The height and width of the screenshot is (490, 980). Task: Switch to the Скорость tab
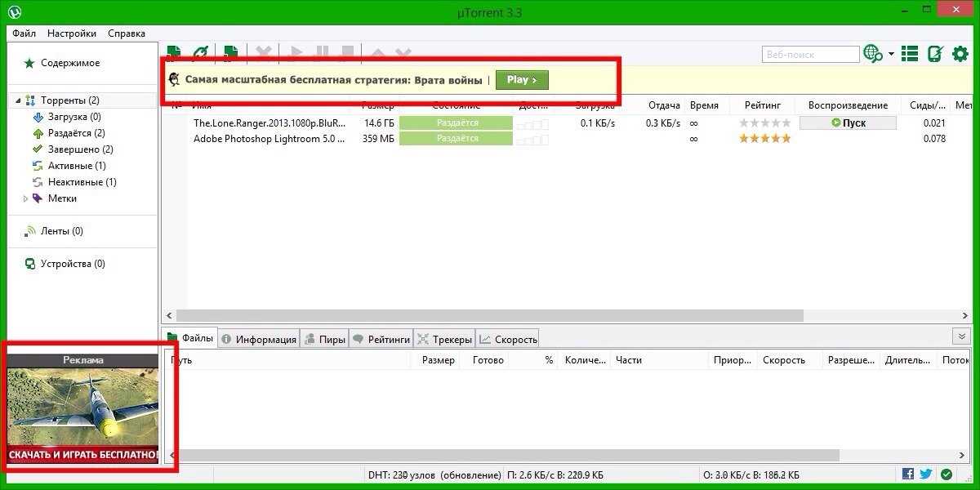(508, 339)
